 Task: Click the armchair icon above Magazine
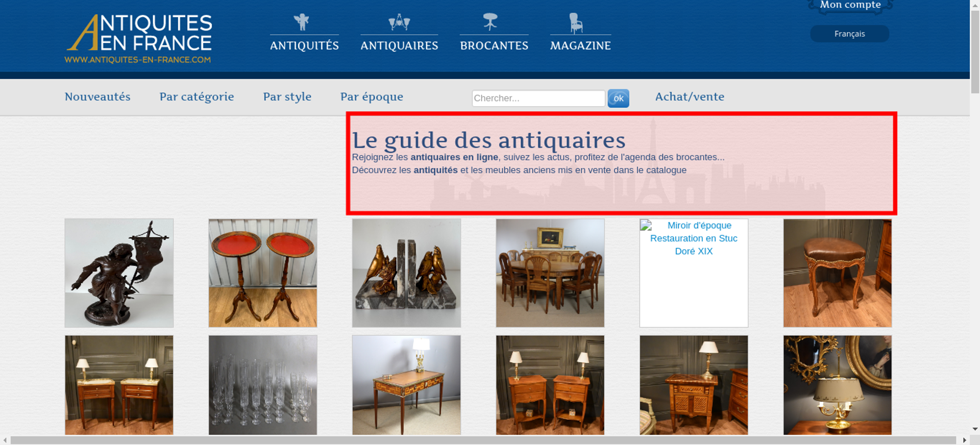pos(576,23)
